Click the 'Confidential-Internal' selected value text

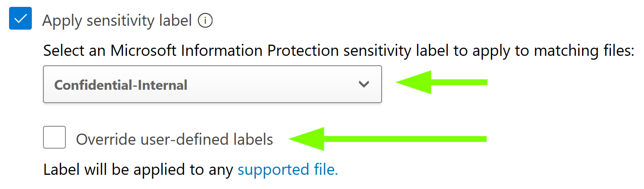click(121, 85)
